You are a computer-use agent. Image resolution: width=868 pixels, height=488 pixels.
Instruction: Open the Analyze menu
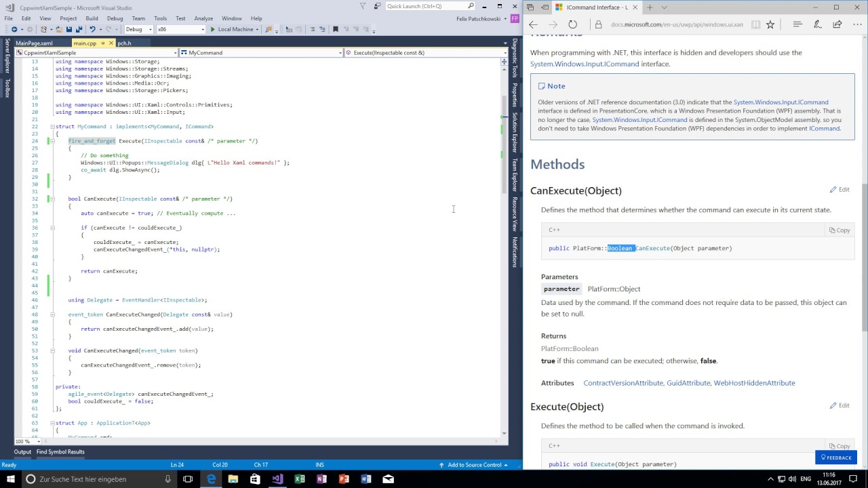click(203, 18)
